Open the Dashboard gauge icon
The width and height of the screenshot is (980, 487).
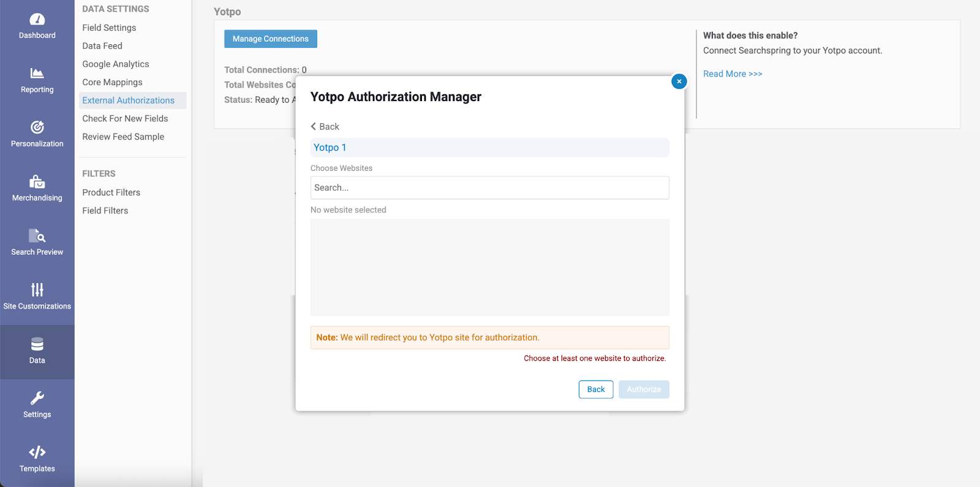pos(37,20)
